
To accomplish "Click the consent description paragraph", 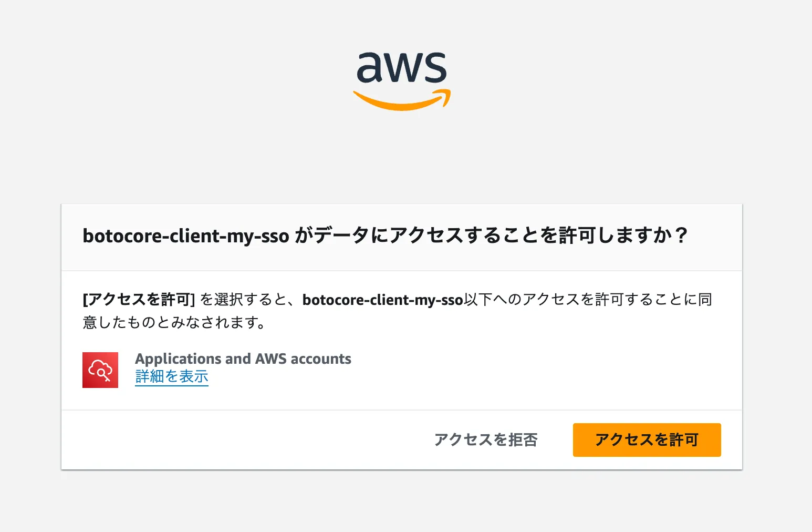I will click(398, 311).
